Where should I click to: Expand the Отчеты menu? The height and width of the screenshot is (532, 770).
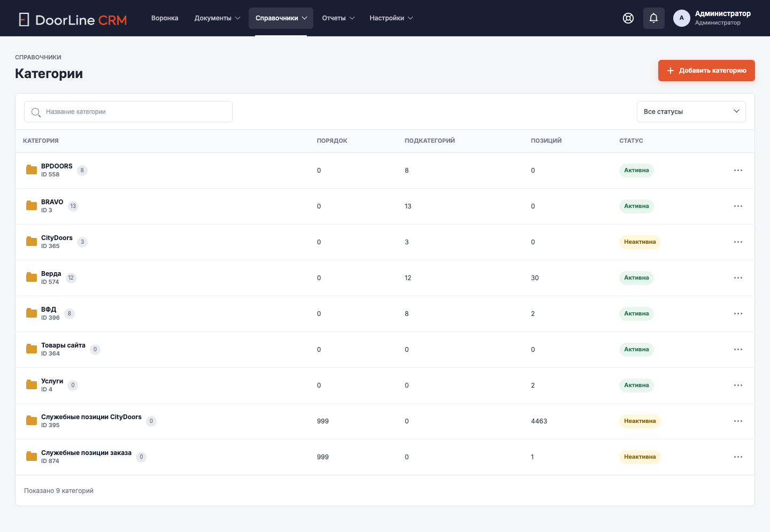(338, 18)
